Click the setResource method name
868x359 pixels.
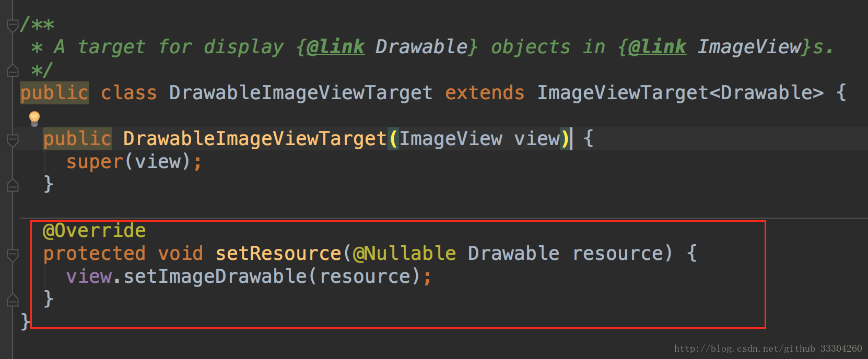(x=278, y=254)
